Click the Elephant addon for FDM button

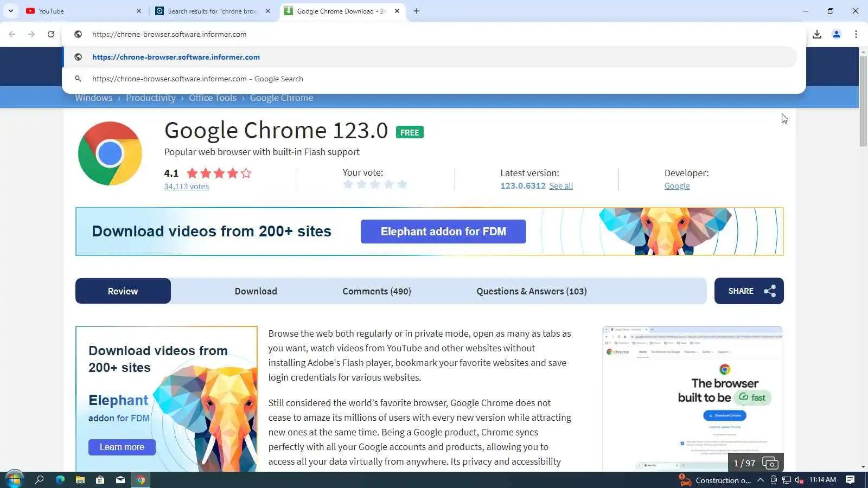(x=443, y=232)
